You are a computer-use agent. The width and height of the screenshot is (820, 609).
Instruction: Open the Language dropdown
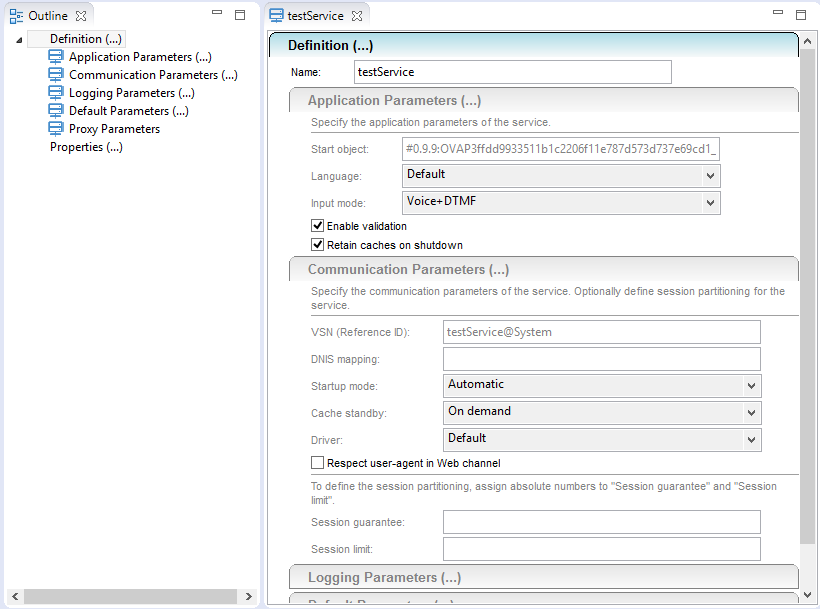click(x=708, y=175)
